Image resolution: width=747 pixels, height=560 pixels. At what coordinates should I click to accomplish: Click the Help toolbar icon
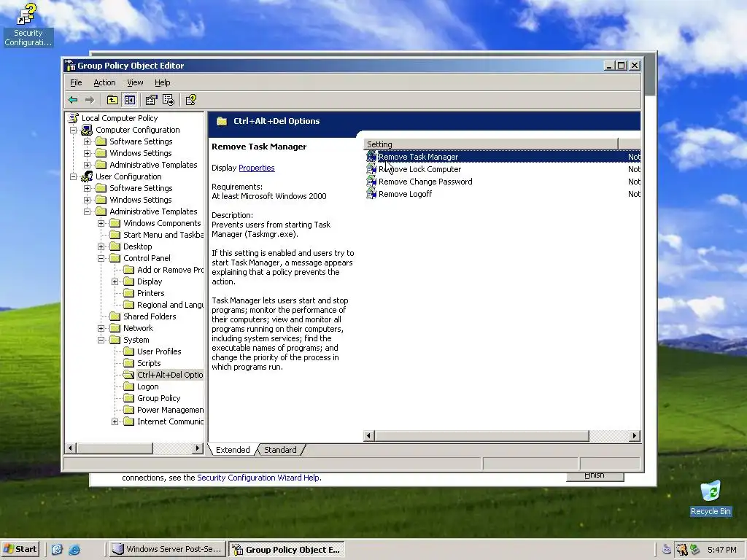[191, 100]
